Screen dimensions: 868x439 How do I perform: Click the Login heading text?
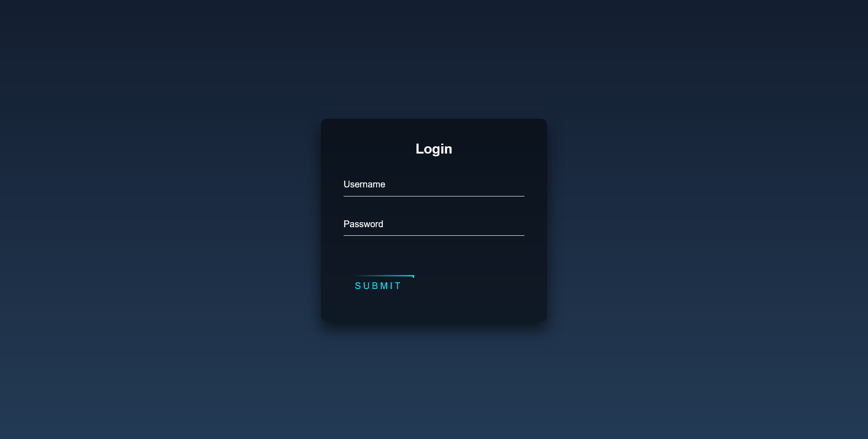[434, 149]
